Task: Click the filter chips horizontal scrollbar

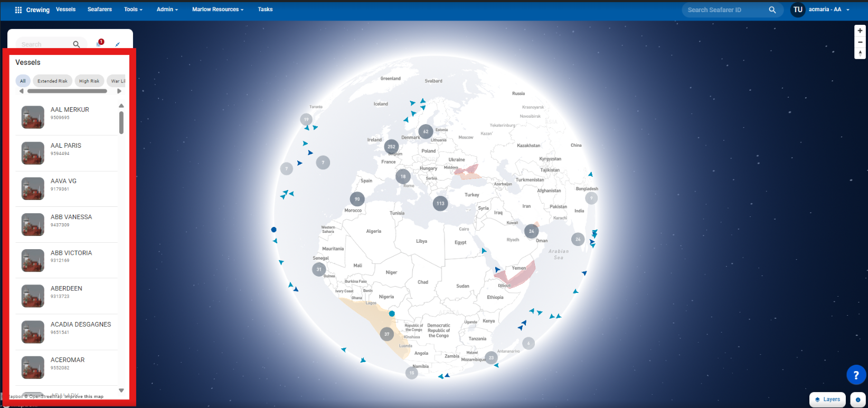Action: click(67, 91)
